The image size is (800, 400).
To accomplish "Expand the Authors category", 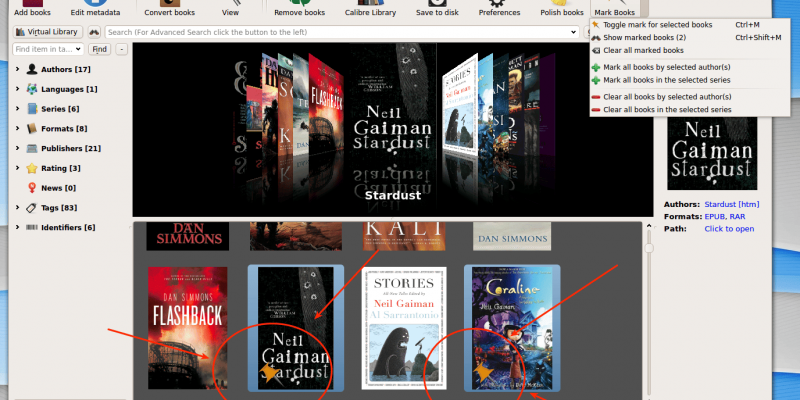I will pyautogui.click(x=17, y=69).
